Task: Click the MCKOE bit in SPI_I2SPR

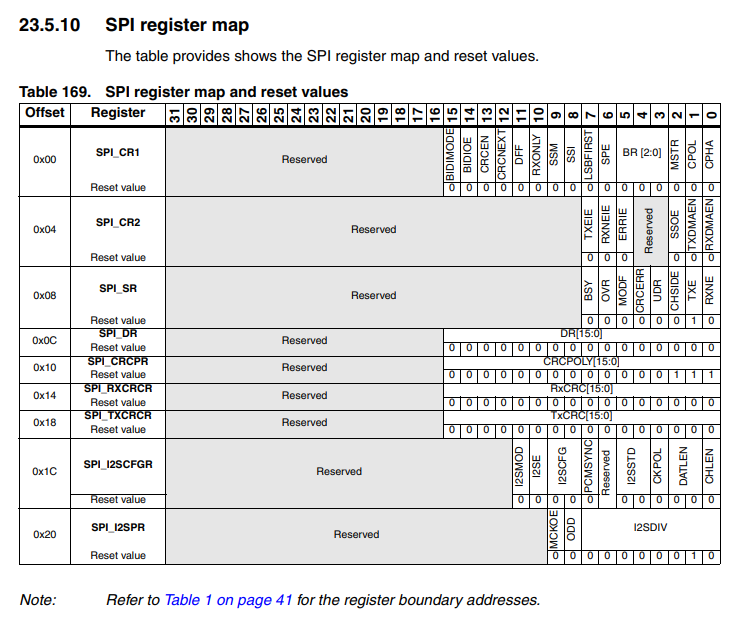Action: (554, 529)
